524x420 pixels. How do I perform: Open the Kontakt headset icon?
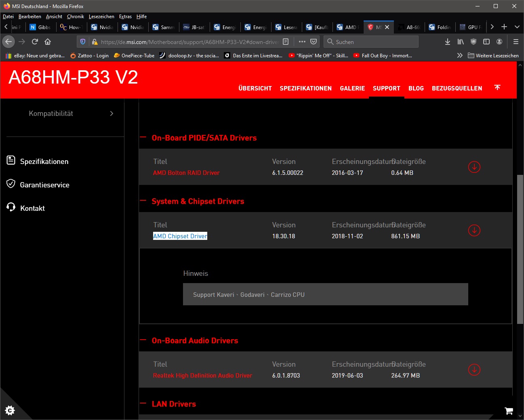[11, 207]
